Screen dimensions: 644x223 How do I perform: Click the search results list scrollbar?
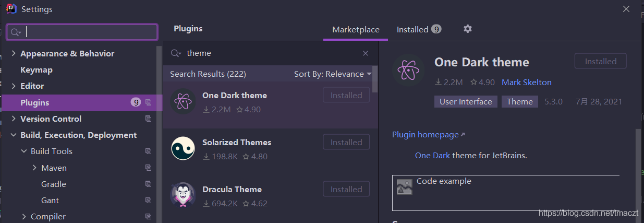coord(375,78)
